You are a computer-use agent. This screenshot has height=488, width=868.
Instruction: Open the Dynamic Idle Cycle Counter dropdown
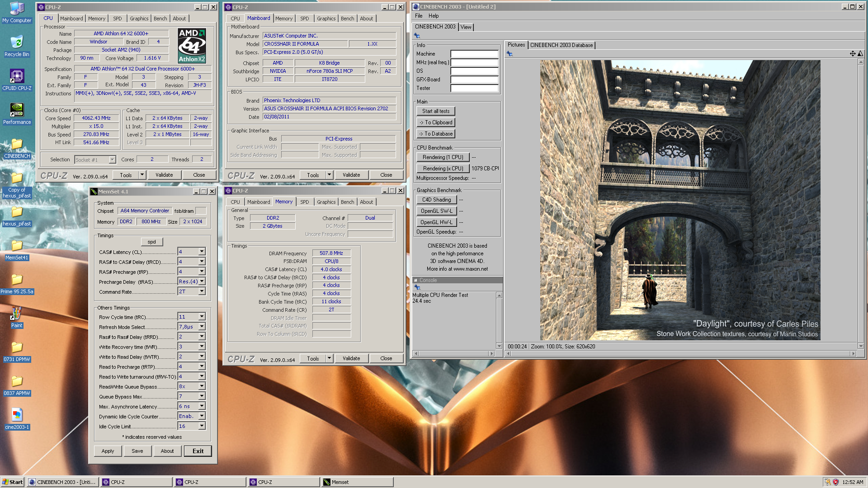(x=202, y=416)
